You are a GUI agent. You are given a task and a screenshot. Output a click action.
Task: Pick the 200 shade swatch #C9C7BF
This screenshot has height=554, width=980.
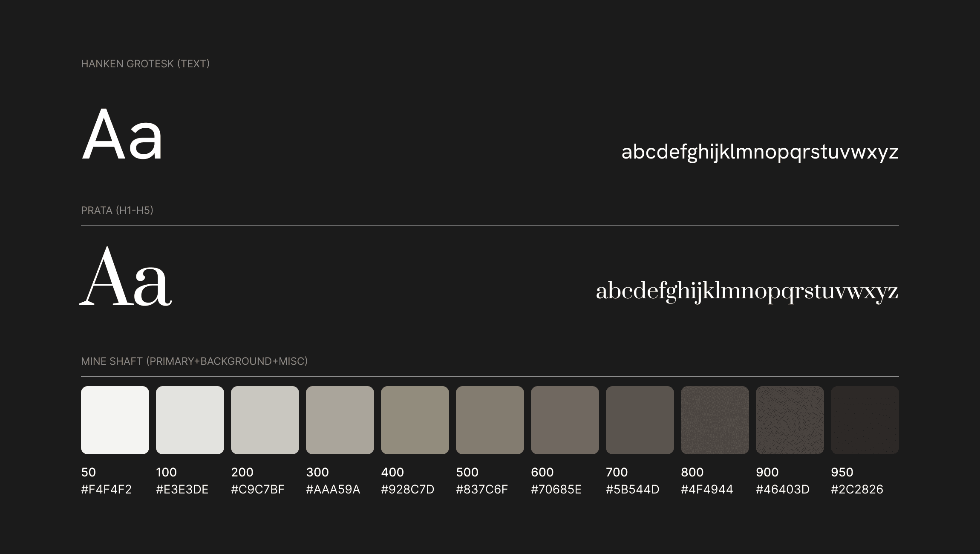[265, 420]
